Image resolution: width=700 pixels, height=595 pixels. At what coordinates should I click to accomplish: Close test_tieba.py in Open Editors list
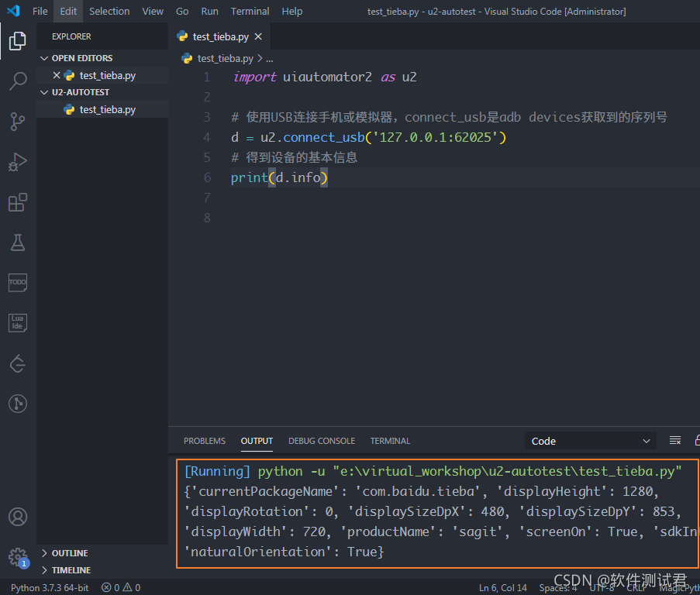57,75
